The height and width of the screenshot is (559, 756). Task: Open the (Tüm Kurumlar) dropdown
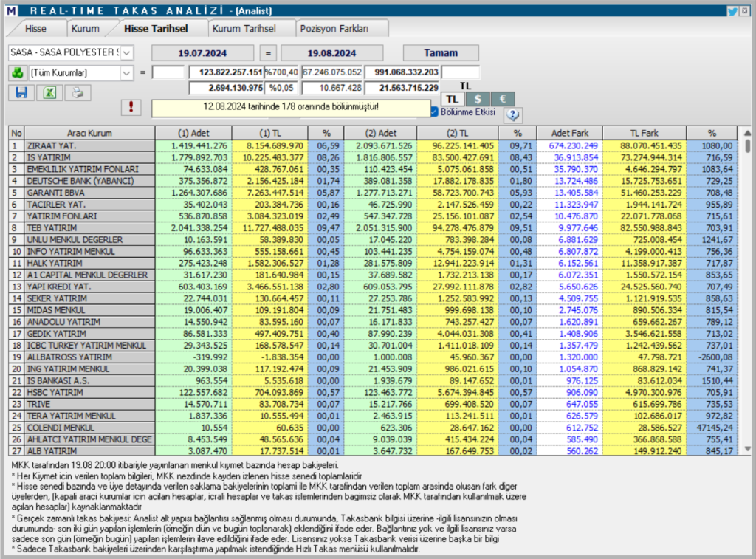pyautogui.click(x=127, y=73)
